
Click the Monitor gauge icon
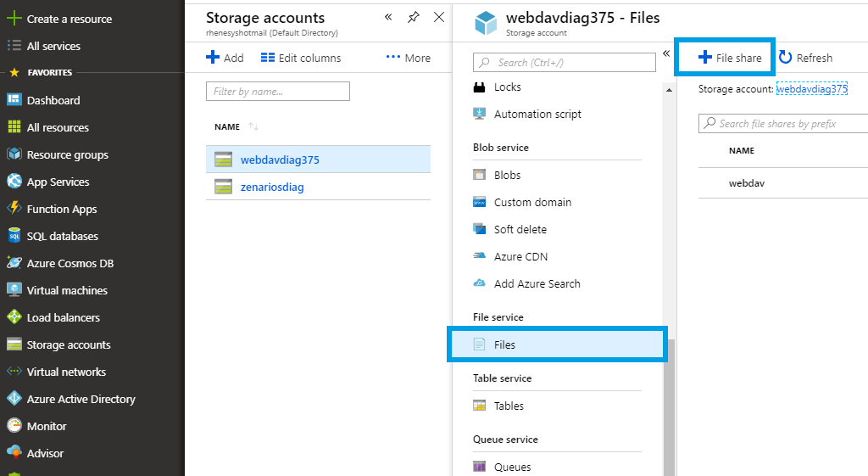tap(14, 426)
